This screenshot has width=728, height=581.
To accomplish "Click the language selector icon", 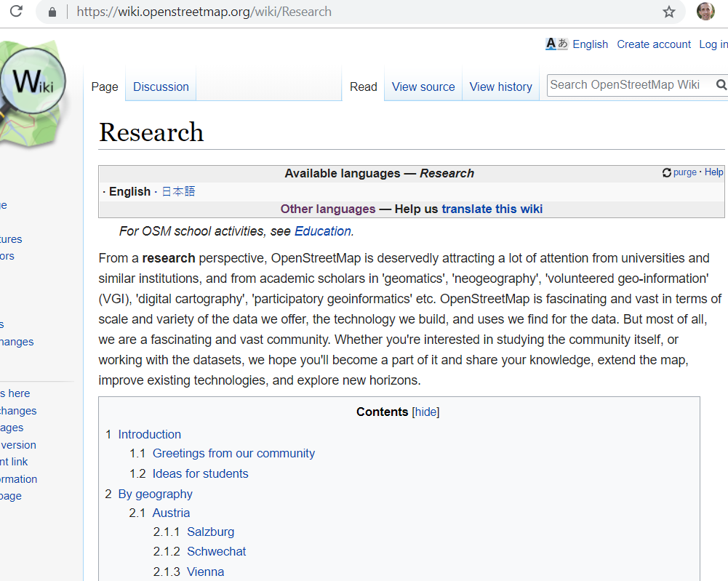I will tap(556, 44).
